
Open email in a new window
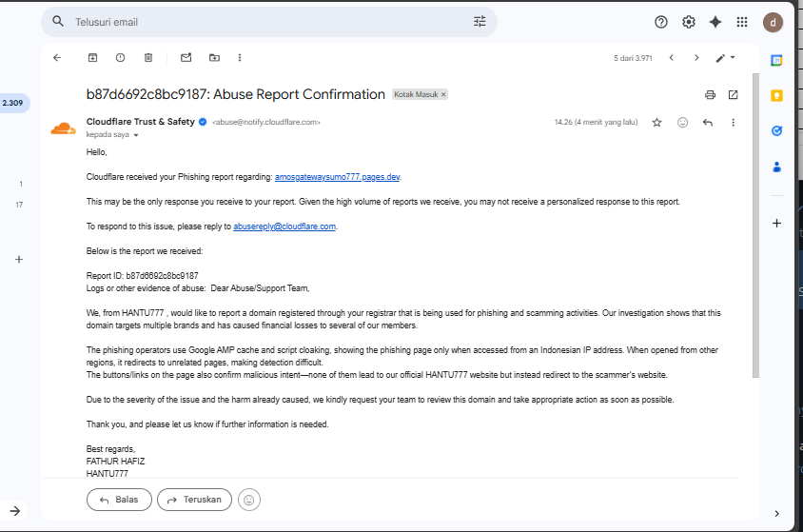[734, 95]
